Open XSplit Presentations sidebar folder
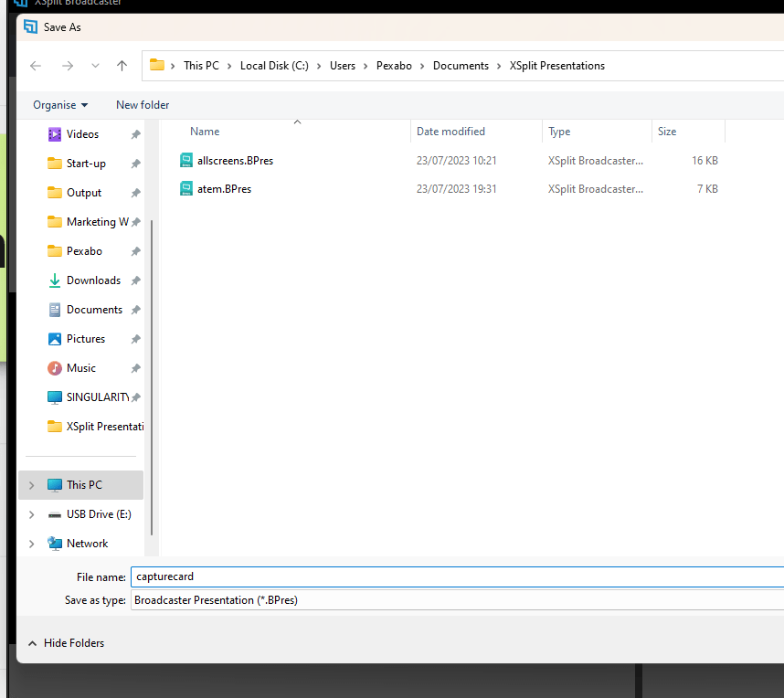784x698 pixels. click(x=105, y=427)
